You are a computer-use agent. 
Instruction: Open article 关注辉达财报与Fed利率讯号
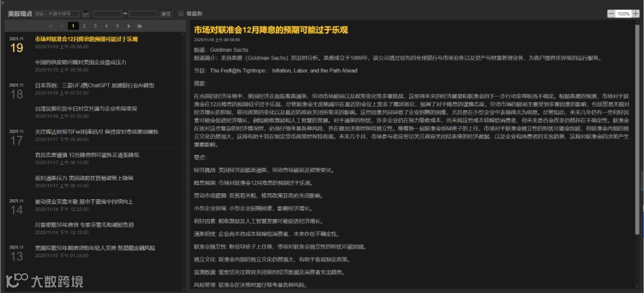(97, 132)
